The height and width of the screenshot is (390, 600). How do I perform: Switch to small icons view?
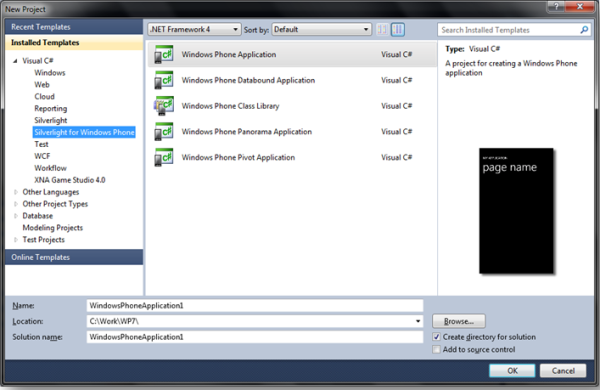point(382,29)
